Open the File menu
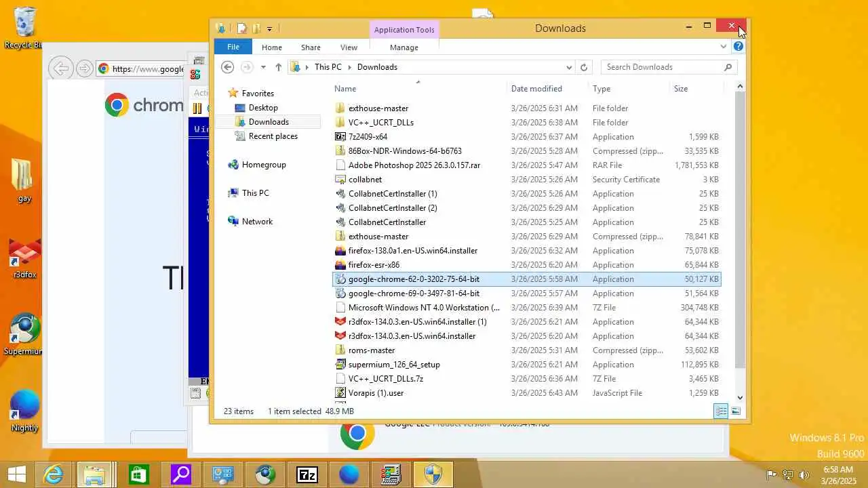Viewport: 868px width, 488px height. (x=233, y=47)
